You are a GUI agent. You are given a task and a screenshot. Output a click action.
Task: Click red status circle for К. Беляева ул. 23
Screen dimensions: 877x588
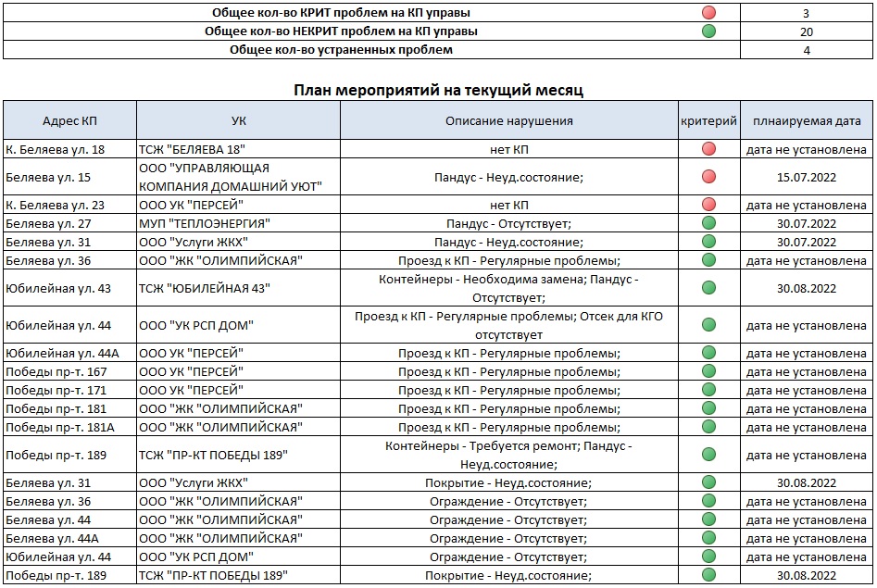tap(709, 205)
